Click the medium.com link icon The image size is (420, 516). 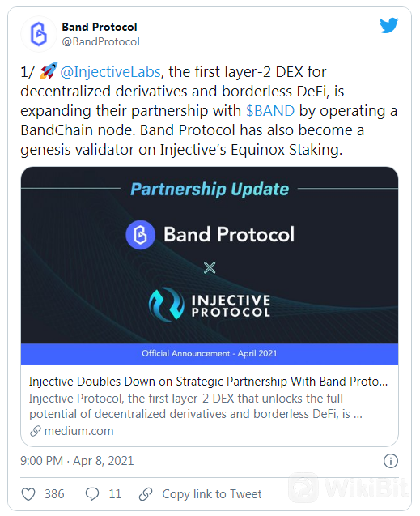click(x=35, y=431)
